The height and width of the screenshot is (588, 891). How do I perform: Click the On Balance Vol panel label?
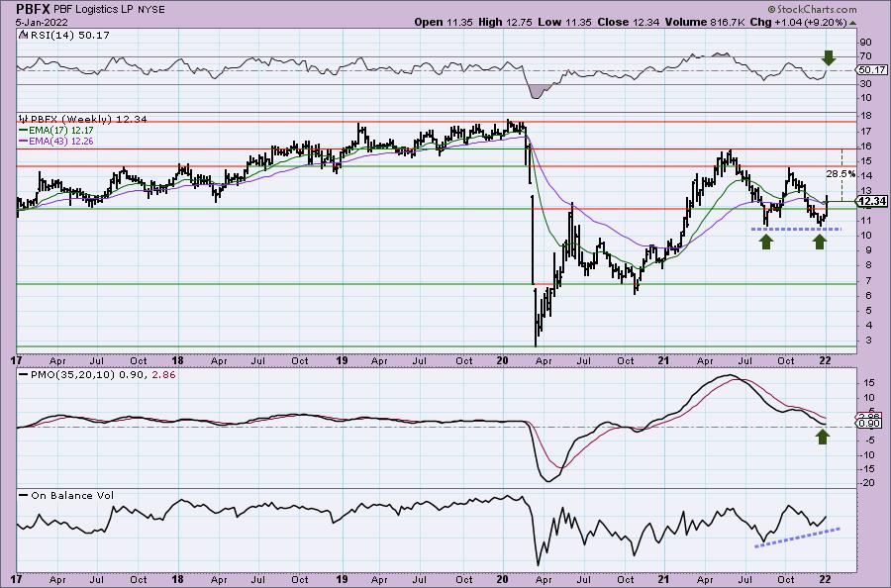click(72, 495)
